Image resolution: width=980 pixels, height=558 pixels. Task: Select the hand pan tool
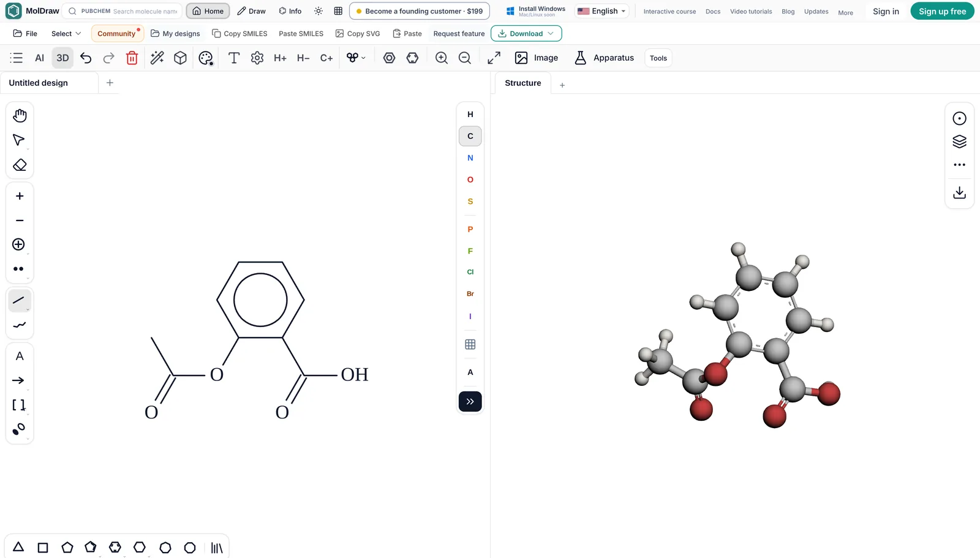pos(20,116)
